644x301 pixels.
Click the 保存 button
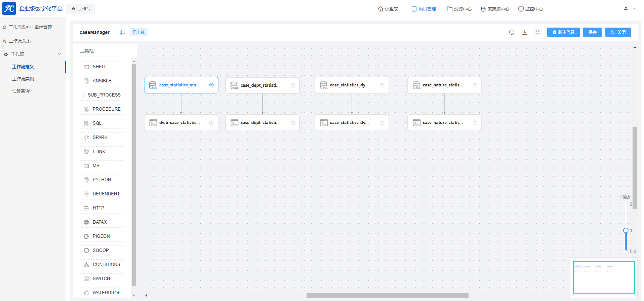tap(592, 32)
